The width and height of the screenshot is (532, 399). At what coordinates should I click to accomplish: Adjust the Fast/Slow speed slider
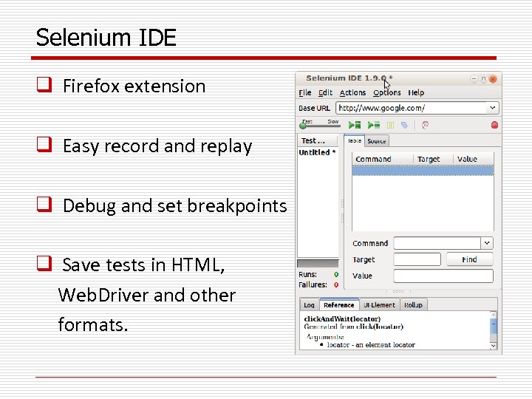point(320,125)
